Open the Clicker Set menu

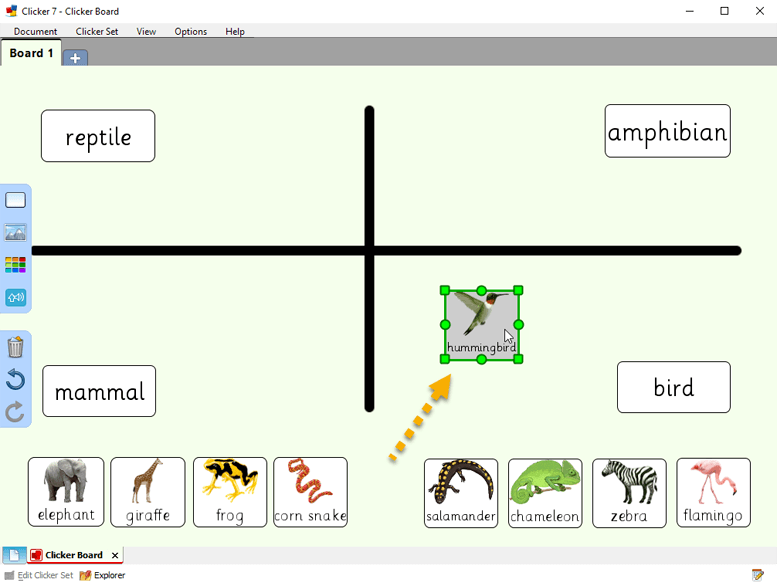[x=97, y=31]
